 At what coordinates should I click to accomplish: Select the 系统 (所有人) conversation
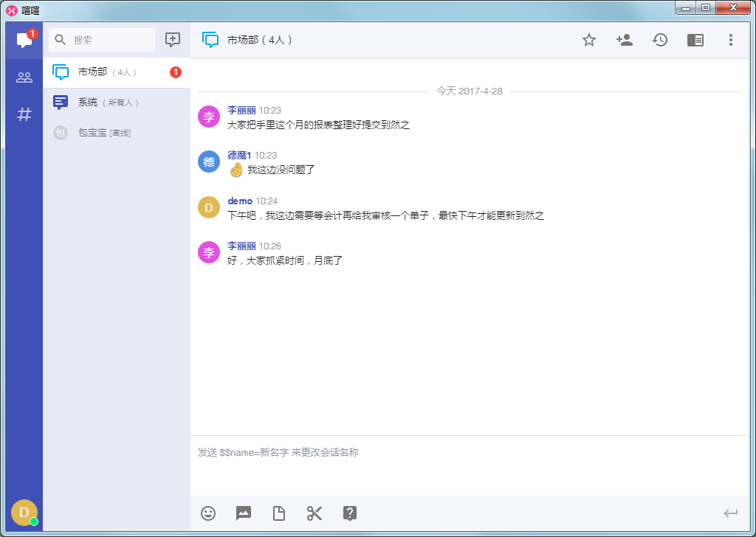click(x=117, y=103)
